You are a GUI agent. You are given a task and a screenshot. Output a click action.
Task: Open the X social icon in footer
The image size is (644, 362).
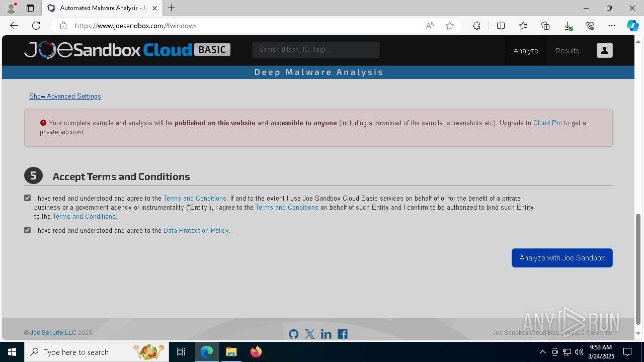tap(310, 334)
